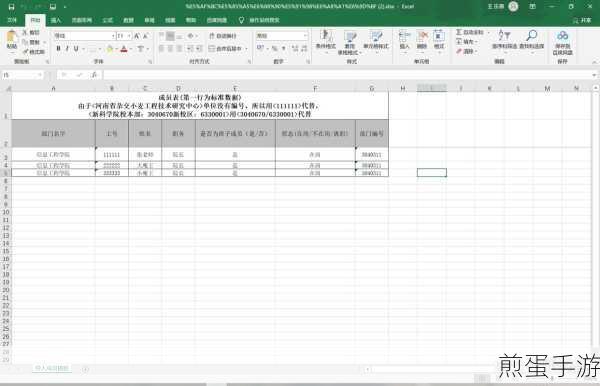
Task: Switch to the Data (数据) tab
Action: [x=129, y=20]
